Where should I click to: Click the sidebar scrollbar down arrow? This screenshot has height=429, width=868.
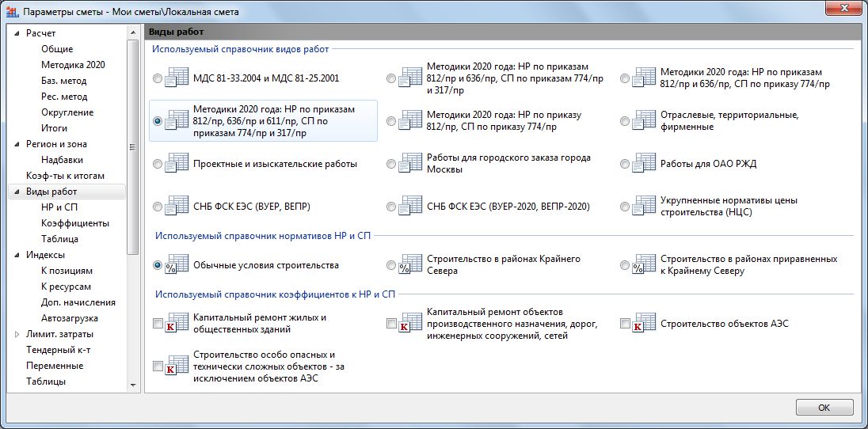click(x=133, y=385)
